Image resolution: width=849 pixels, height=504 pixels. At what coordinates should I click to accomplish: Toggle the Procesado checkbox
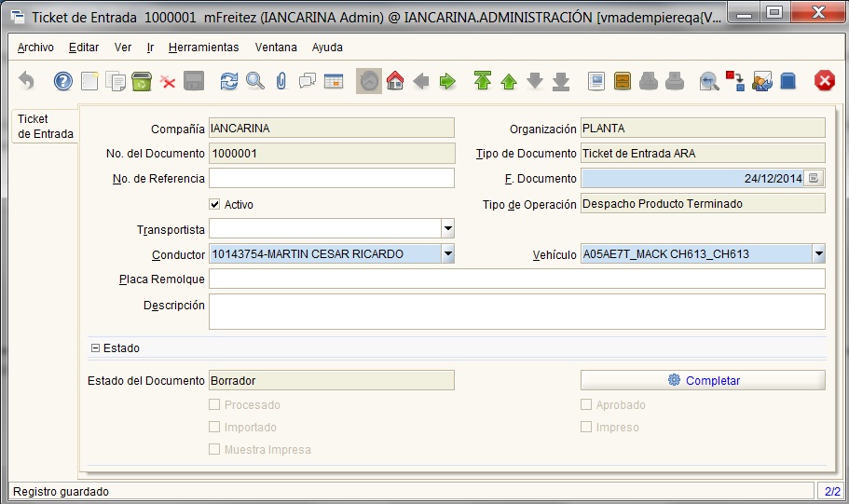point(214,404)
